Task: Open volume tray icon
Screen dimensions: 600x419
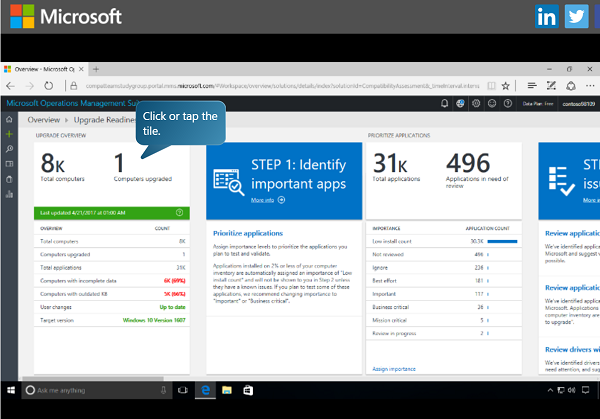Action: pos(572,390)
